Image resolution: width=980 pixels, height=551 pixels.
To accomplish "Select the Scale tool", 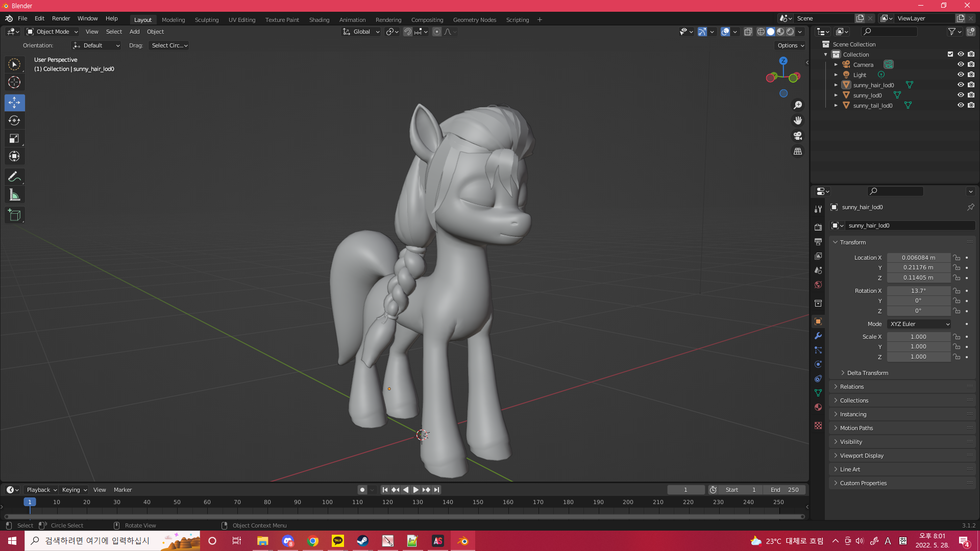I will (x=14, y=138).
